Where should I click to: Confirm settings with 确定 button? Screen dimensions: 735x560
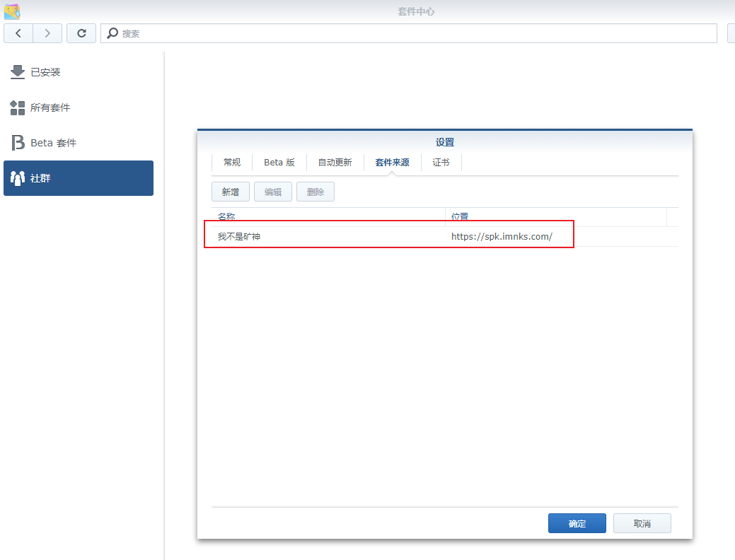point(577,523)
